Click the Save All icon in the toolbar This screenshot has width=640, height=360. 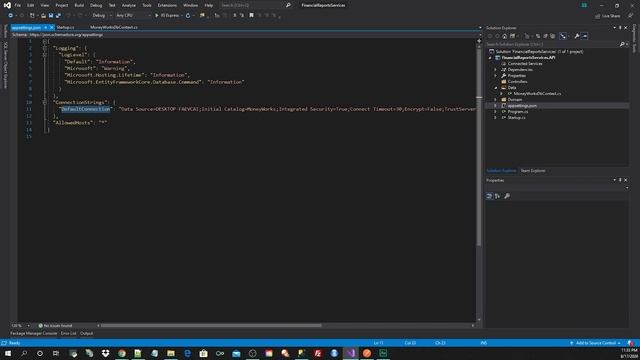point(58,16)
